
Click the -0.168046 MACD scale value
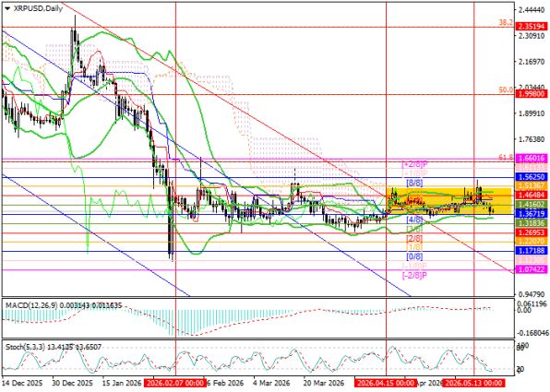[532, 332]
